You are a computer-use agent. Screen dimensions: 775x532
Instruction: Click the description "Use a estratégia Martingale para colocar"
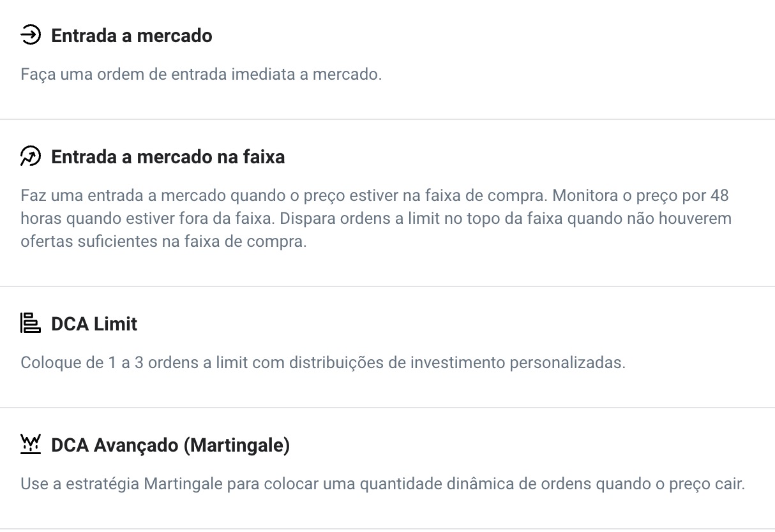click(383, 484)
